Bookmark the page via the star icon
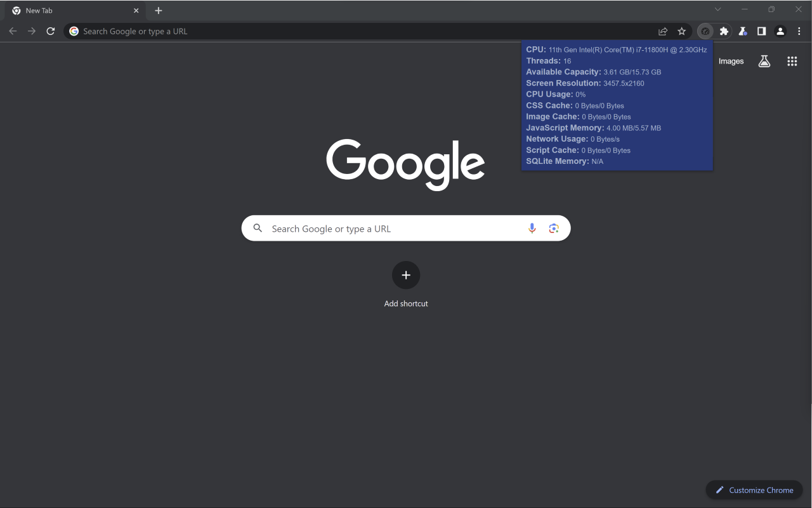The image size is (812, 508). 681,30
